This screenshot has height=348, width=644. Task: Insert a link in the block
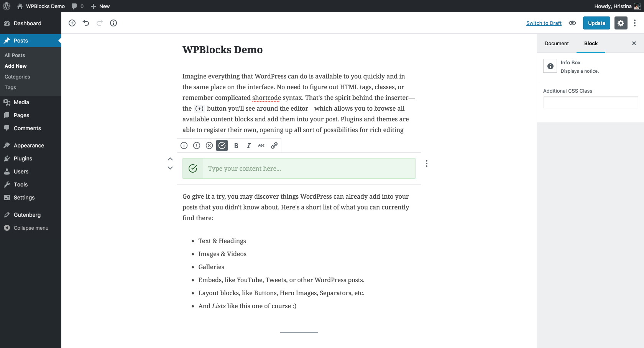coord(274,145)
